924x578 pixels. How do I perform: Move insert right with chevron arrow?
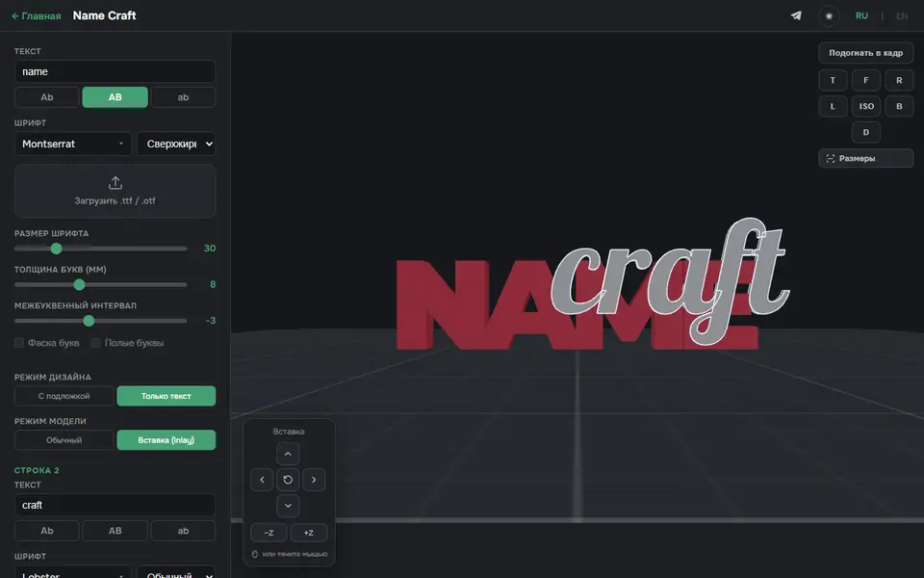click(314, 480)
